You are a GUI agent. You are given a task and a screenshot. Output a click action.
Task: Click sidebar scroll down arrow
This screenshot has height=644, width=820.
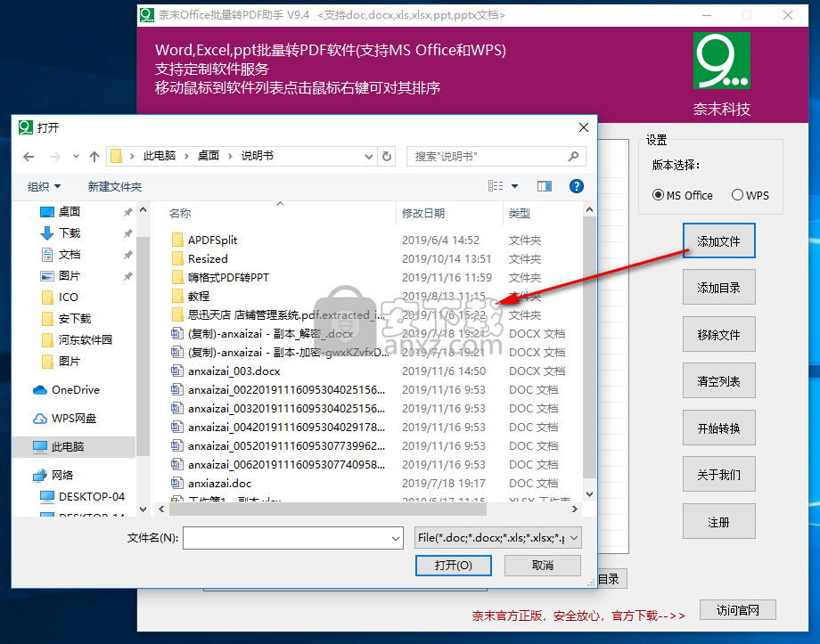tap(143, 509)
